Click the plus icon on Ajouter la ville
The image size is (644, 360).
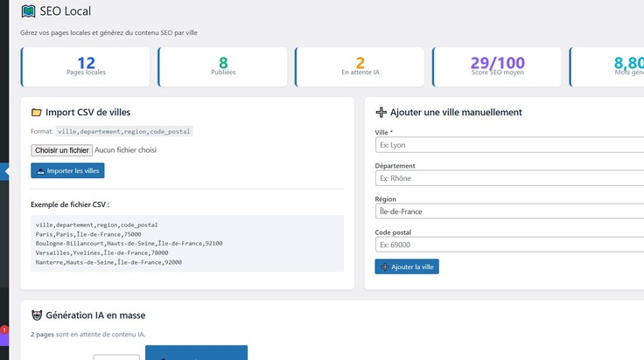(385, 267)
